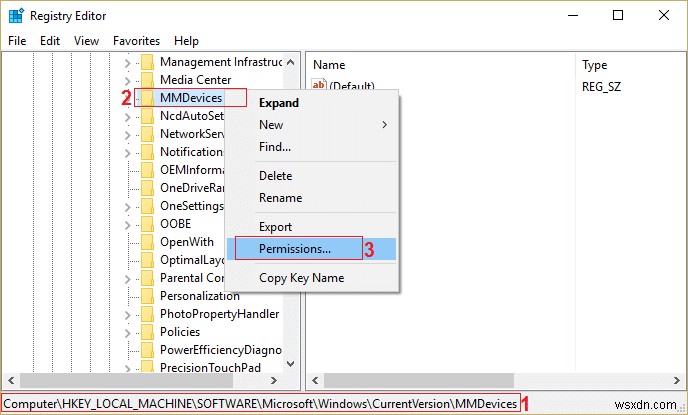Expand the OOBE key
This screenshot has width=688, height=415.
(127, 225)
